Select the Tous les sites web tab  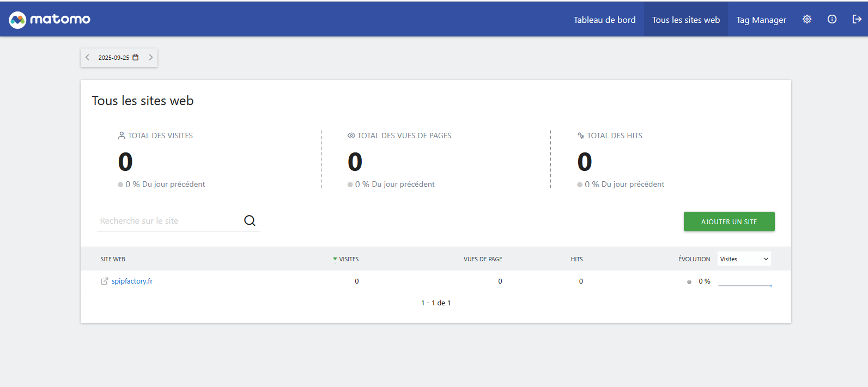[x=685, y=20]
